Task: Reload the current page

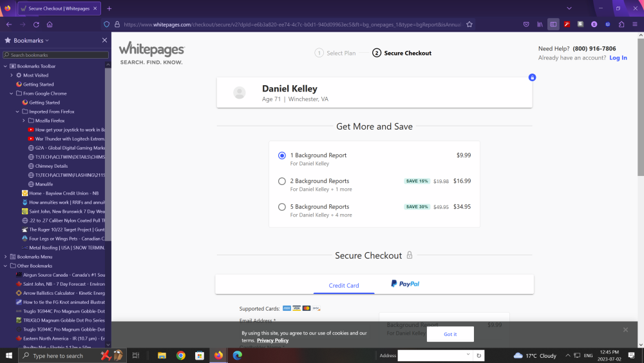Action: (36, 25)
